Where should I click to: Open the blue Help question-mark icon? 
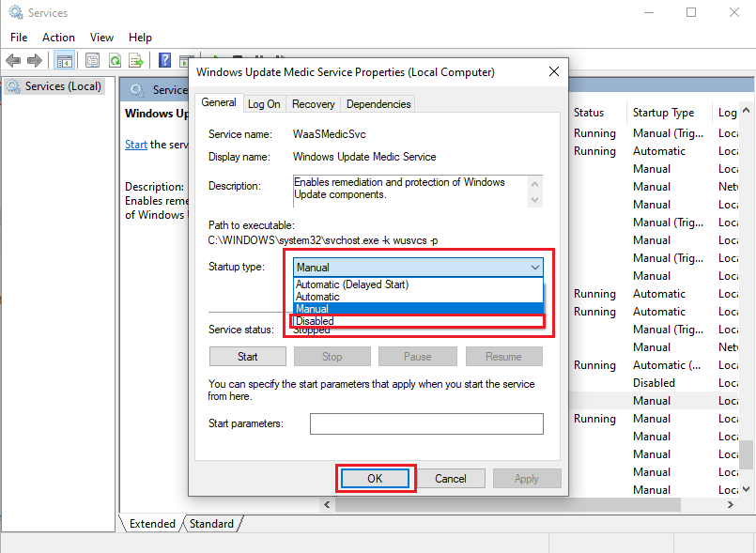(165, 60)
